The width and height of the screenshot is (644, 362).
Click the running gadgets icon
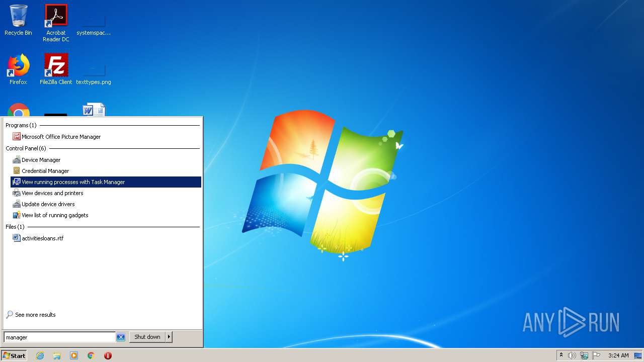(x=17, y=215)
